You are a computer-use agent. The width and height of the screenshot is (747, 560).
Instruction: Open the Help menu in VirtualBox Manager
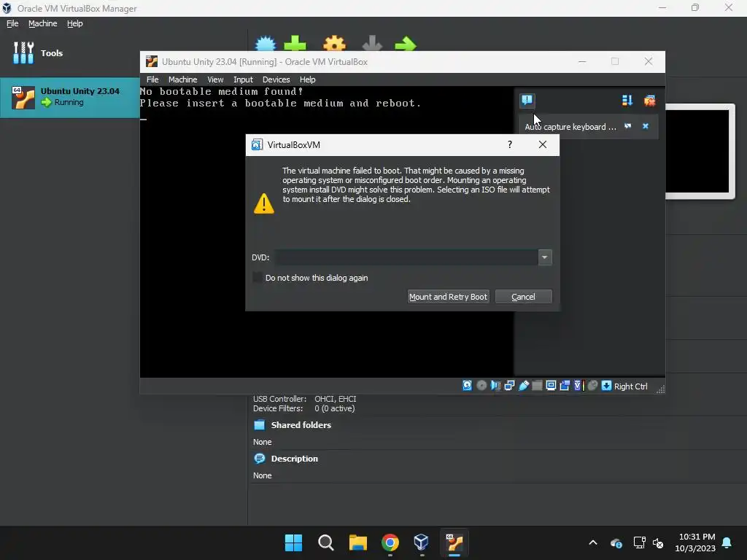tap(75, 23)
